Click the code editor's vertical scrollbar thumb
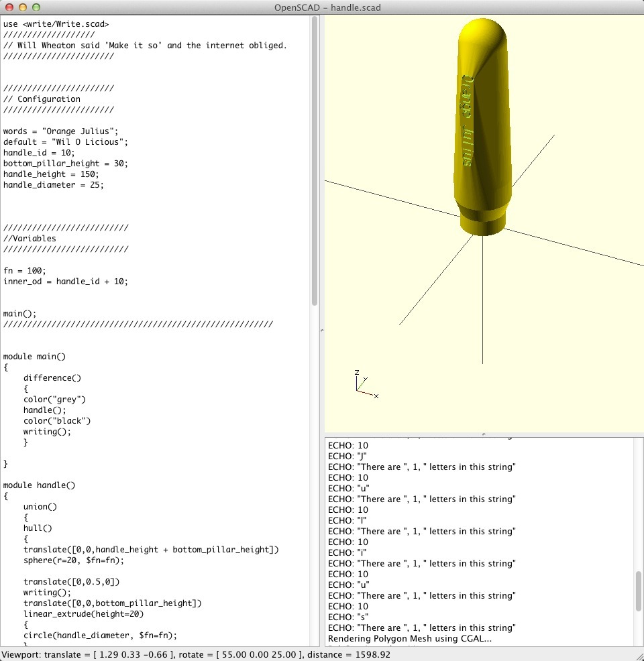The image size is (644, 661). (315, 161)
